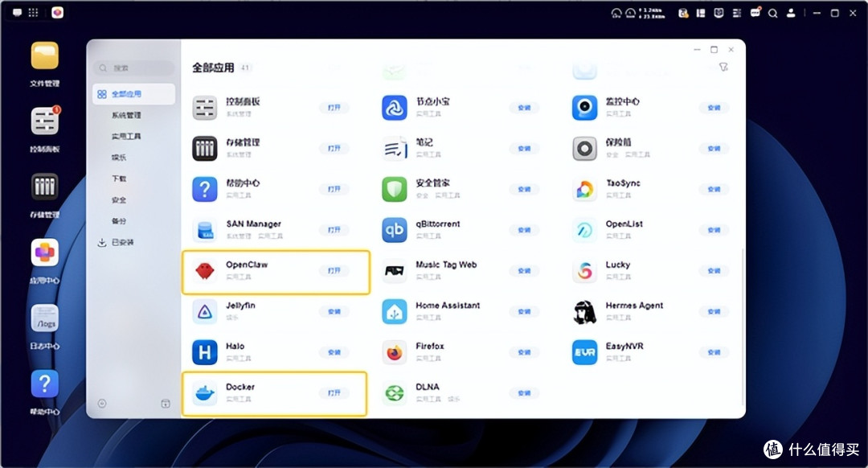This screenshot has width=868, height=468.
Task: Click the OpenList app icon
Action: [584, 230]
